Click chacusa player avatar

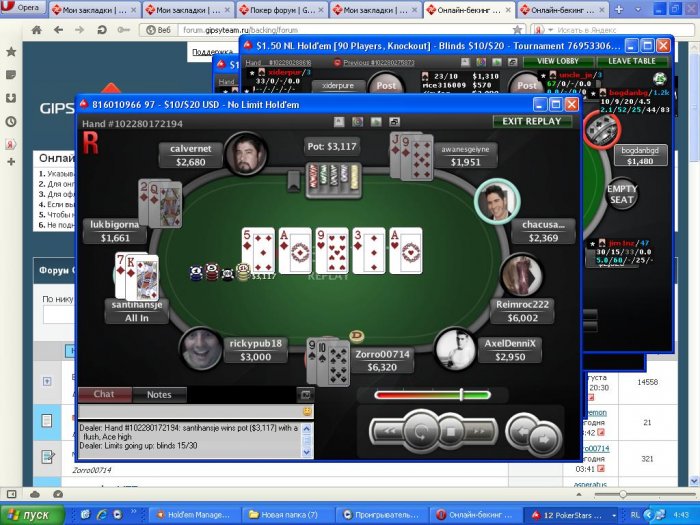497,202
